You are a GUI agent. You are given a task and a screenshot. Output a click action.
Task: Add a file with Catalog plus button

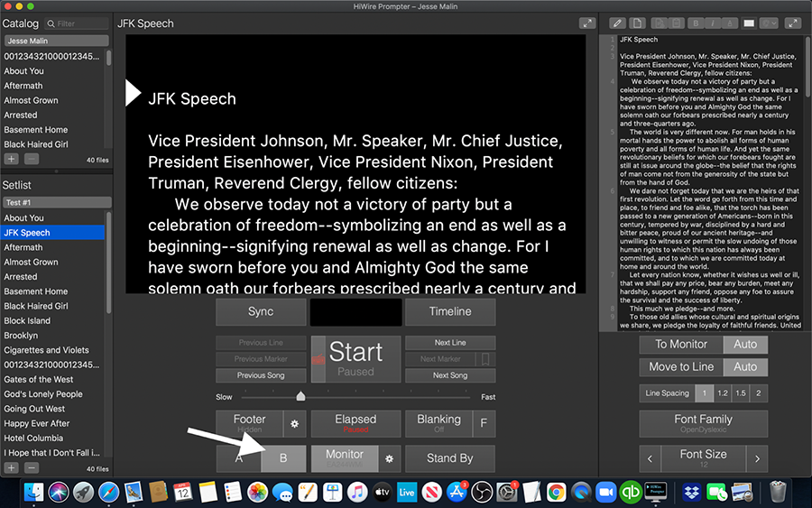(12, 159)
